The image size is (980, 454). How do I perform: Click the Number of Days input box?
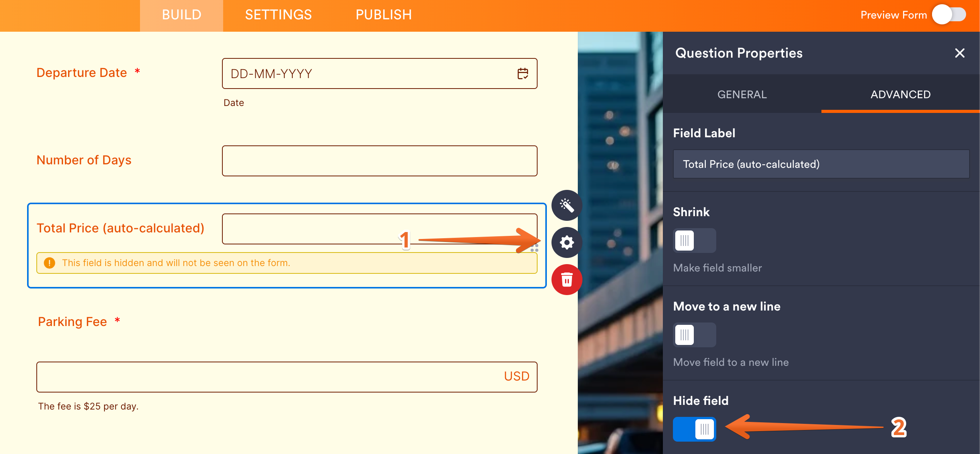click(379, 161)
